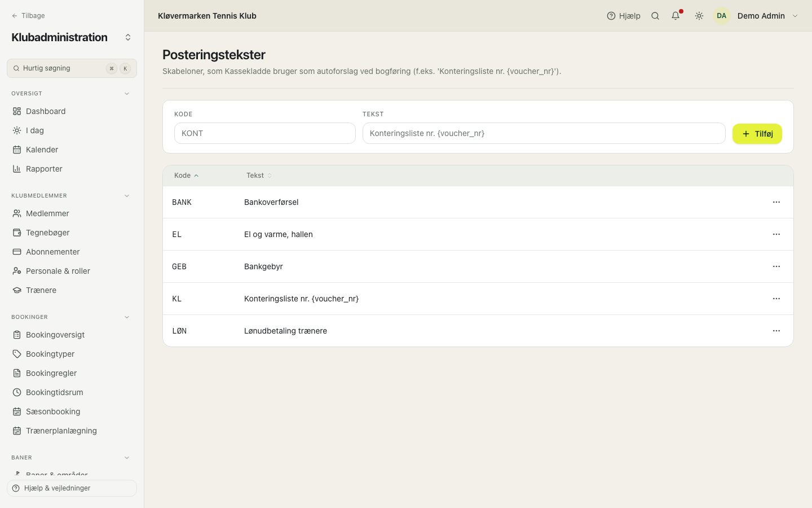
Task: Open row actions for KL
Action: tap(776, 299)
